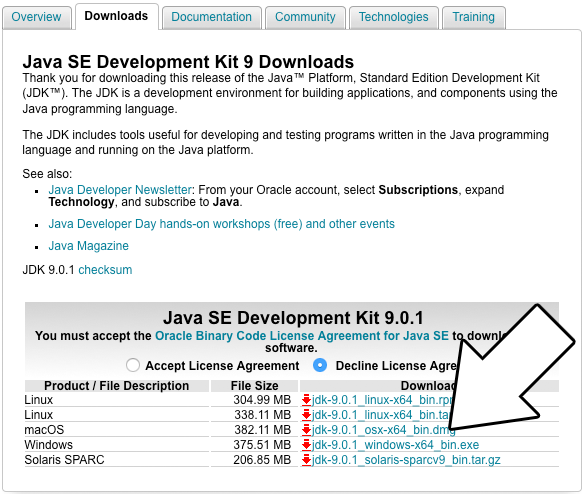
Task: Click the Windows product cell
Action: (116, 445)
